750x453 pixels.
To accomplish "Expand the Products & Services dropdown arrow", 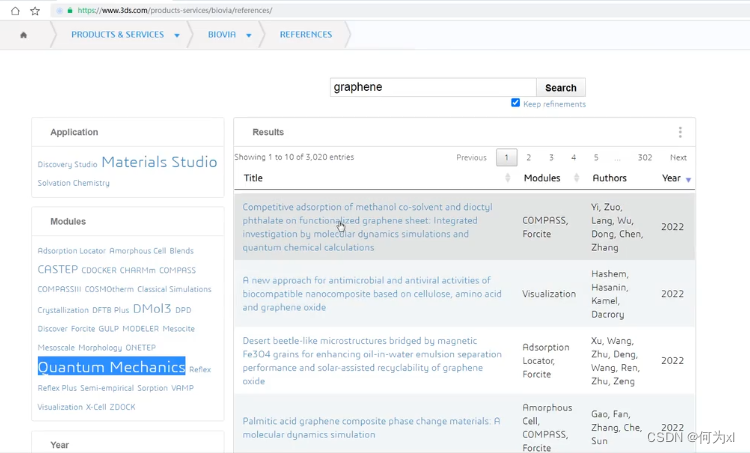I will [x=177, y=35].
